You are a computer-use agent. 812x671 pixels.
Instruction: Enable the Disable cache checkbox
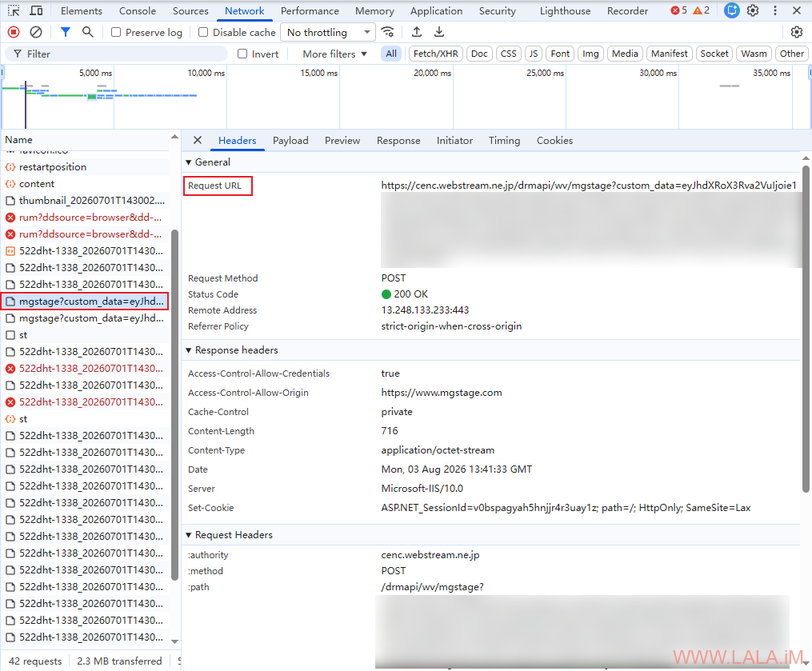(203, 32)
